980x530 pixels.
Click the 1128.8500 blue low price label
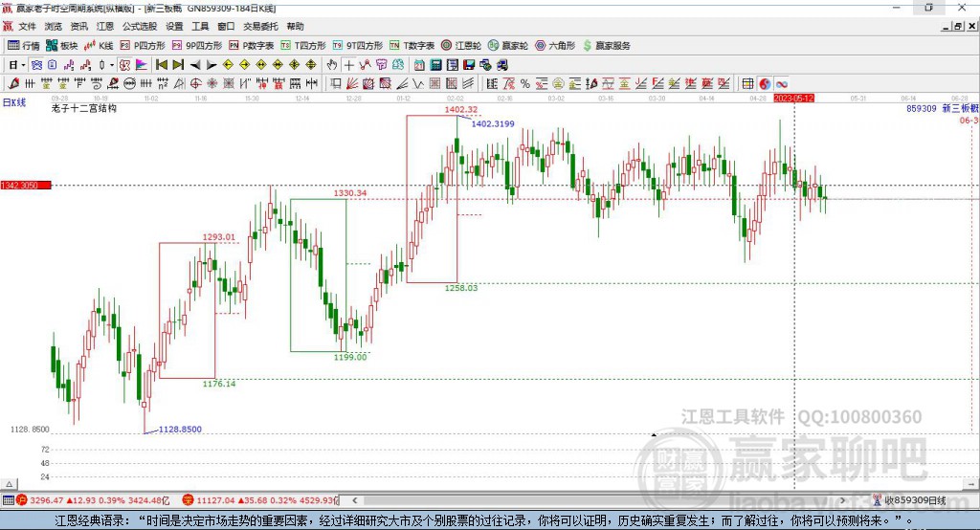180,430
